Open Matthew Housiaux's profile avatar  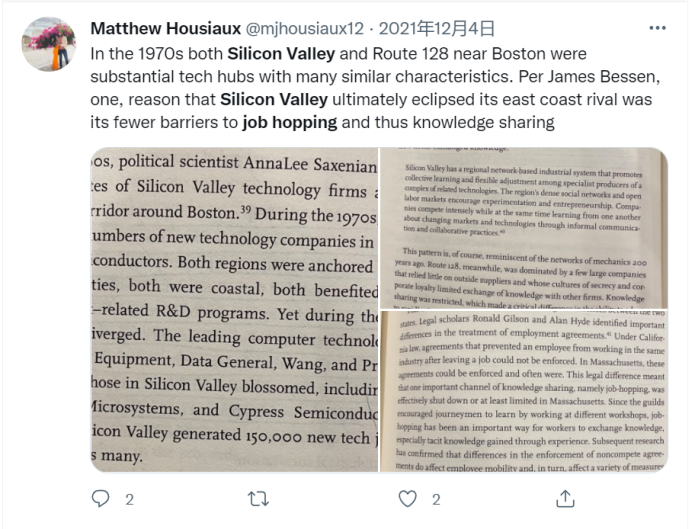[49, 44]
